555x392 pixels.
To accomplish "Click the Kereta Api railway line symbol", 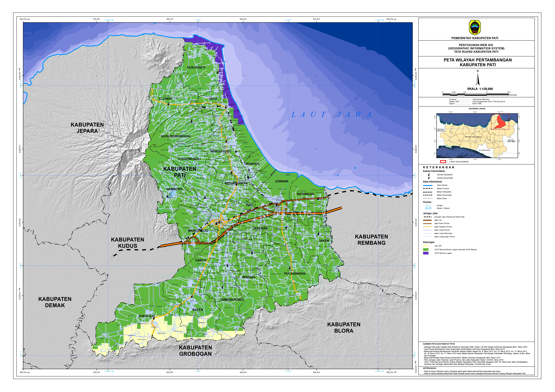I will [427, 217].
